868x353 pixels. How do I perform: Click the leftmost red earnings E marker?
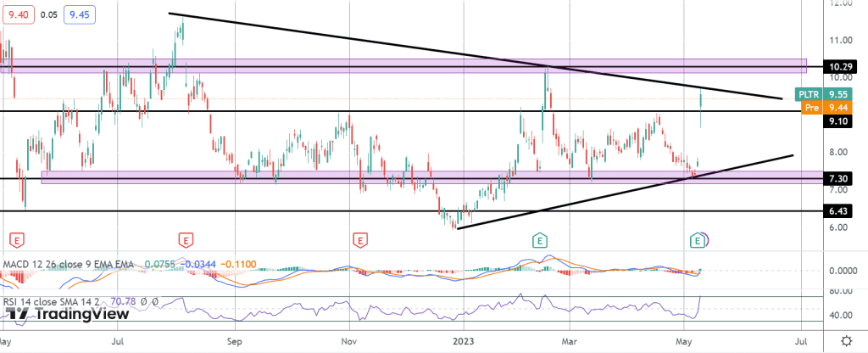(x=14, y=241)
